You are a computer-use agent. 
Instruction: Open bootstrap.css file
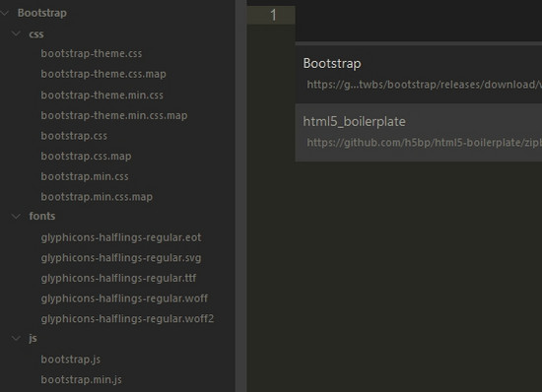pos(74,136)
